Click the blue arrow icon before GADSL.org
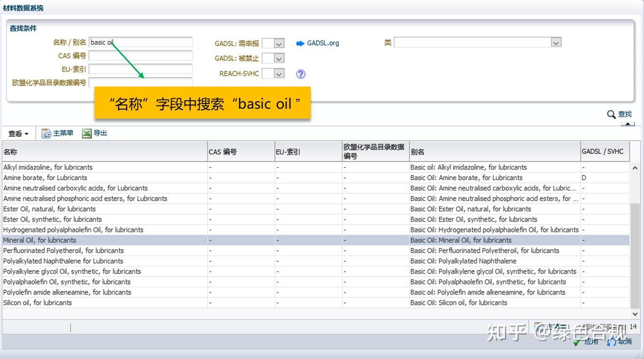Image resolution: width=644 pixels, height=359 pixels. (300, 43)
